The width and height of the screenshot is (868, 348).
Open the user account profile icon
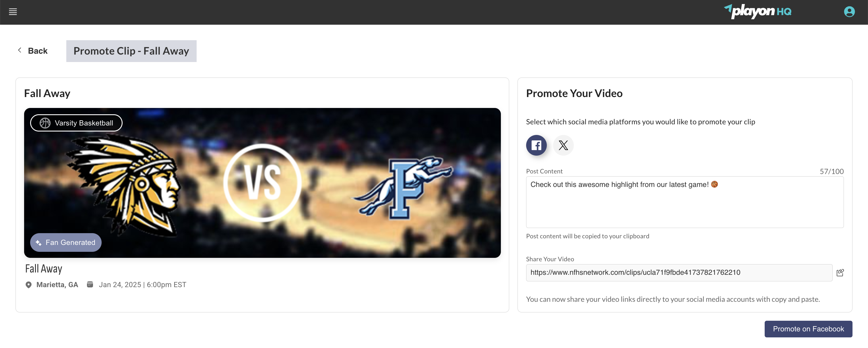coord(849,12)
